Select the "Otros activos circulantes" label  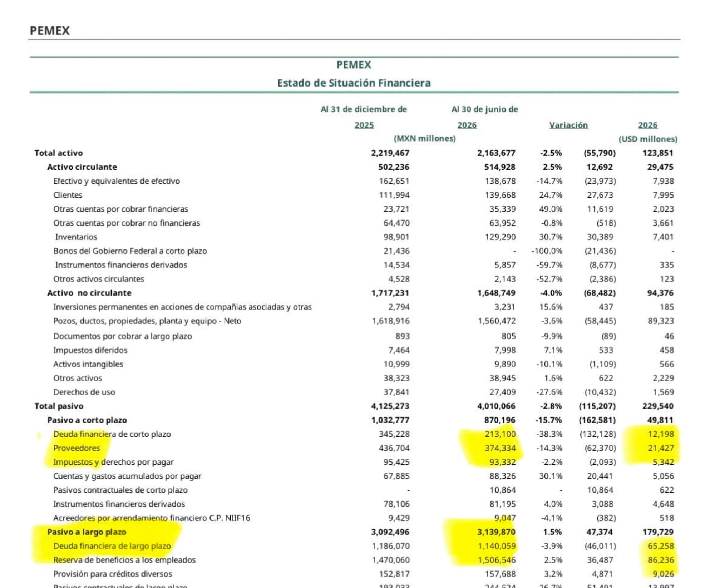[99, 279]
